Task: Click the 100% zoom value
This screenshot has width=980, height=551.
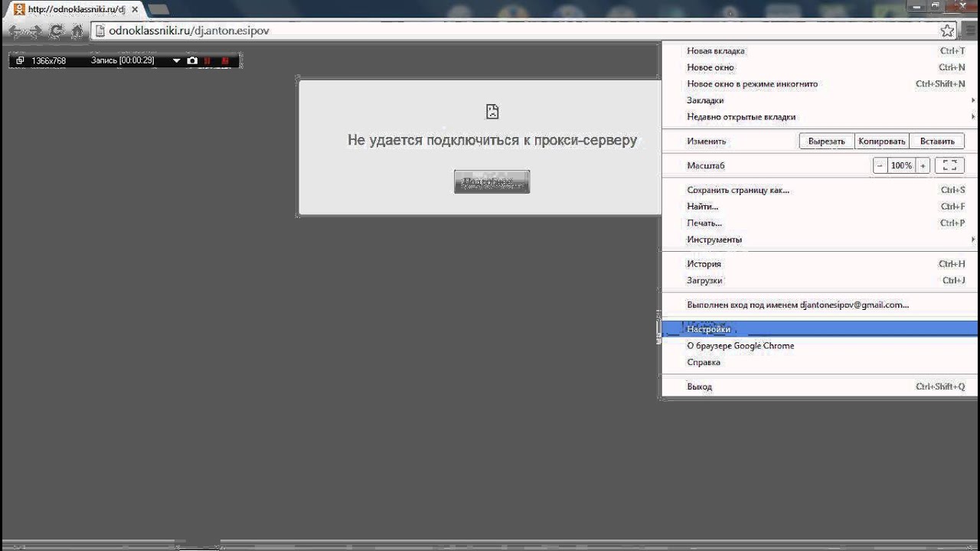Action: [x=901, y=165]
